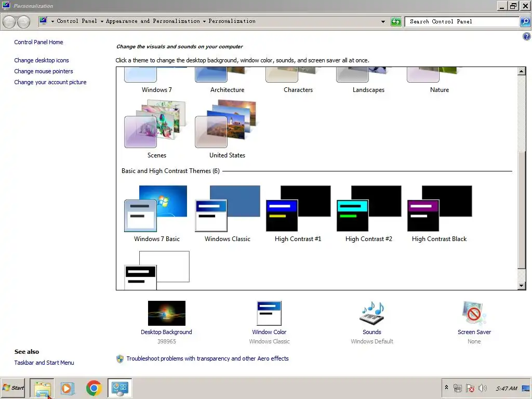The width and height of the screenshot is (532, 399).
Task: Launch Google Chrome from the taskbar
Action: (x=94, y=388)
